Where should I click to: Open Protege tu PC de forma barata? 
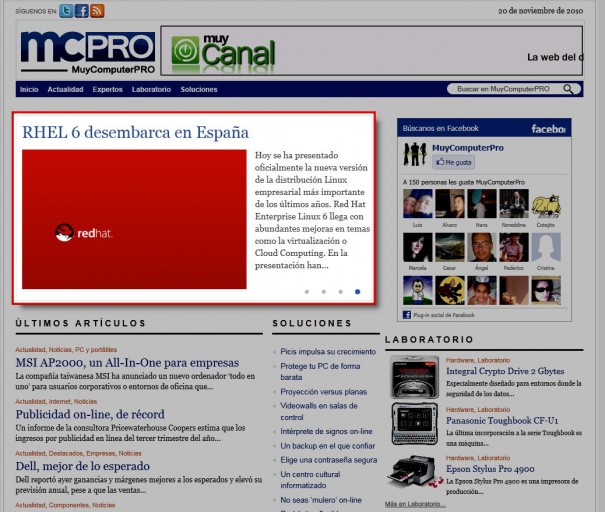point(320,372)
